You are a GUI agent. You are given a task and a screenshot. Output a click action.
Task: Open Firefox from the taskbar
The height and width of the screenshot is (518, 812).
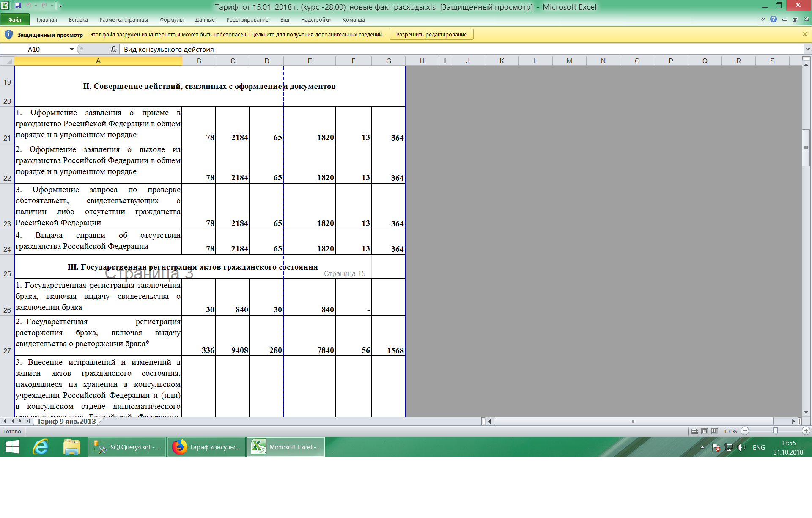click(206, 447)
